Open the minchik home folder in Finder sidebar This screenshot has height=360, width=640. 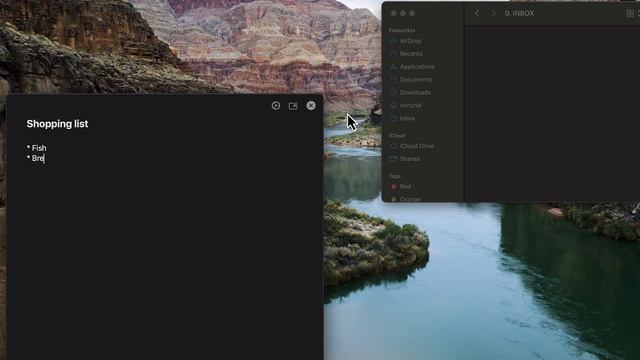click(x=410, y=105)
